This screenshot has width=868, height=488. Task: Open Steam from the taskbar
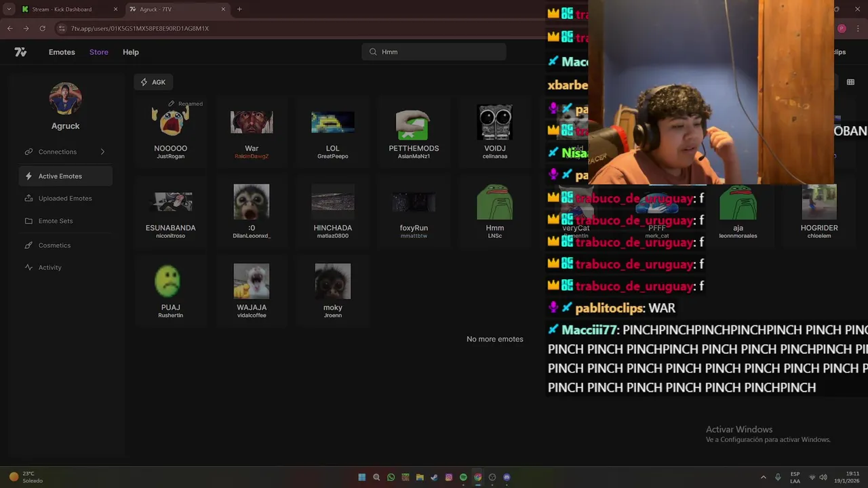click(x=434, y=477)
